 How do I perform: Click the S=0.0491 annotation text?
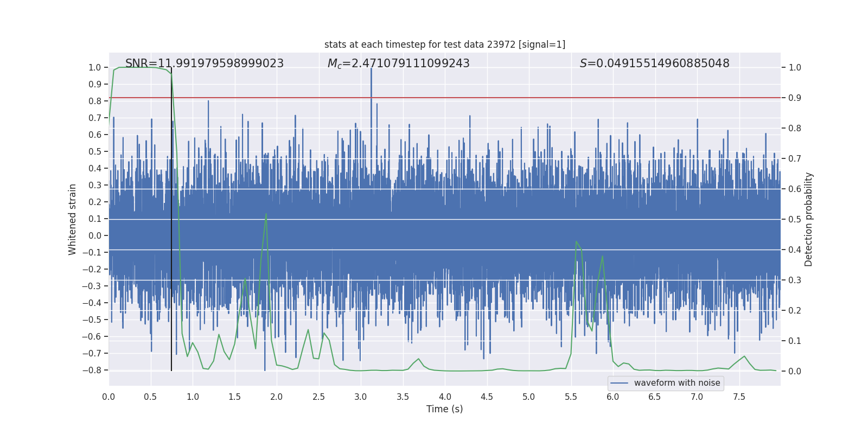point(654,63)
